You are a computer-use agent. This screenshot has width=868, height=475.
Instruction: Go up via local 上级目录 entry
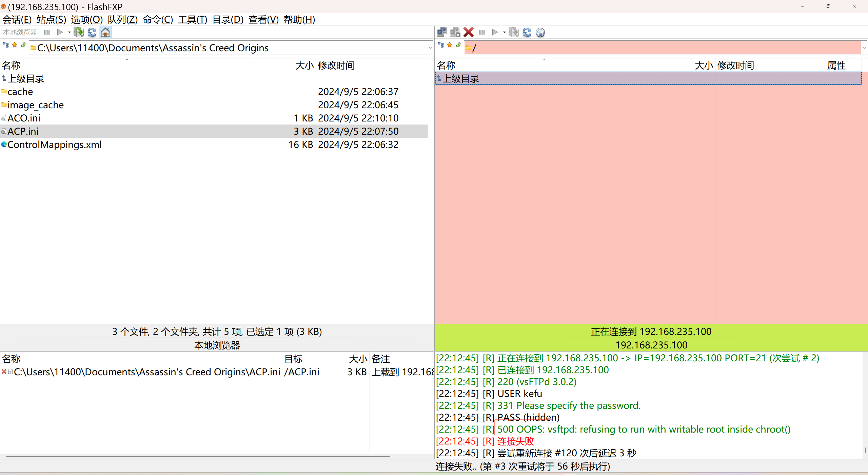[x=26, y=79]
